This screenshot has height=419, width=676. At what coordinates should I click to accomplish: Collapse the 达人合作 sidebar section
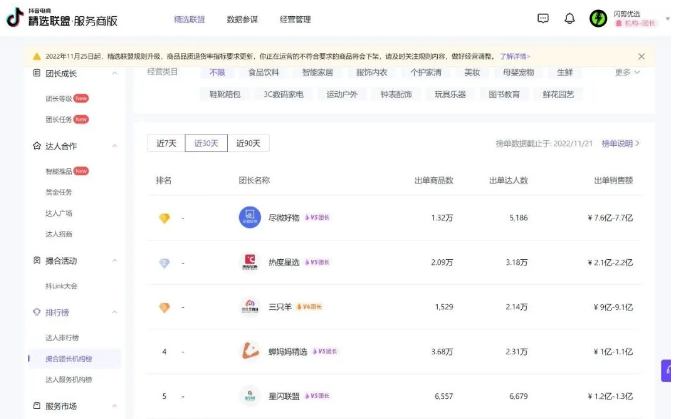114,146
